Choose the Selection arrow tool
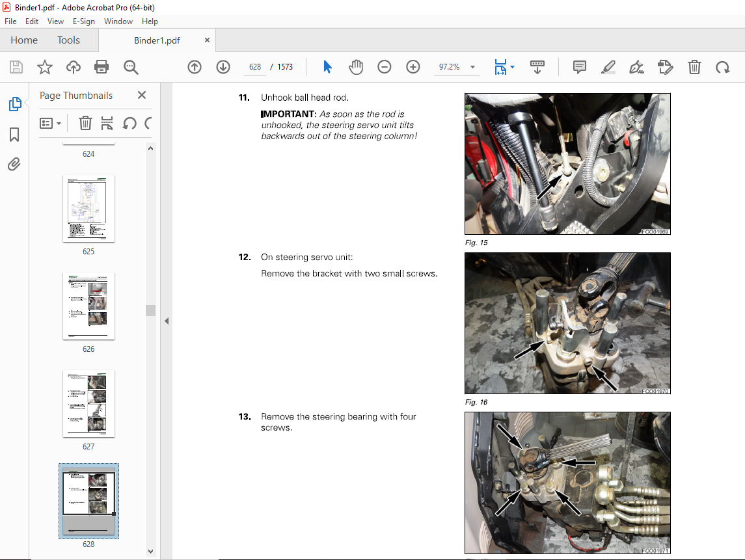745x560 pixels. [327, 67]
